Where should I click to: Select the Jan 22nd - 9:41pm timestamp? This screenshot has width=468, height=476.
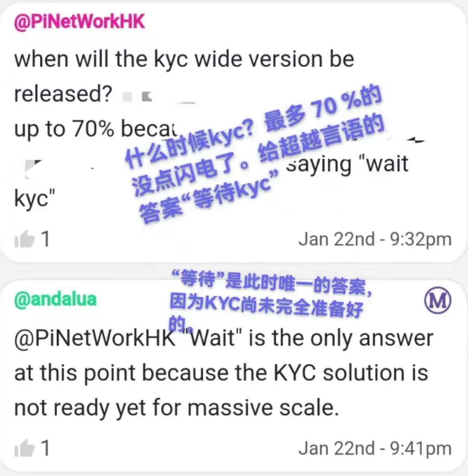click(375, 449)
